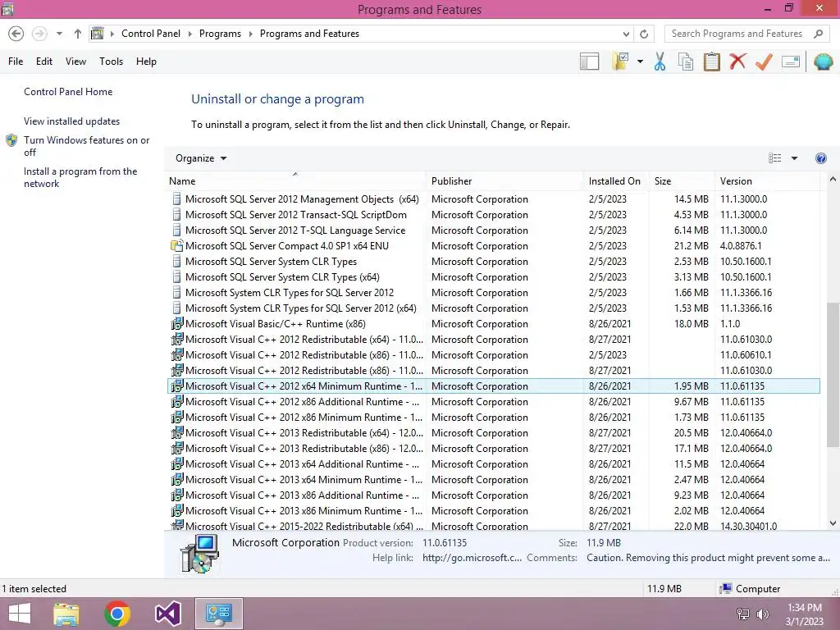This screenshot has width=840, height=630.
Task: Open the Tools menu
Action: point(111,62)
